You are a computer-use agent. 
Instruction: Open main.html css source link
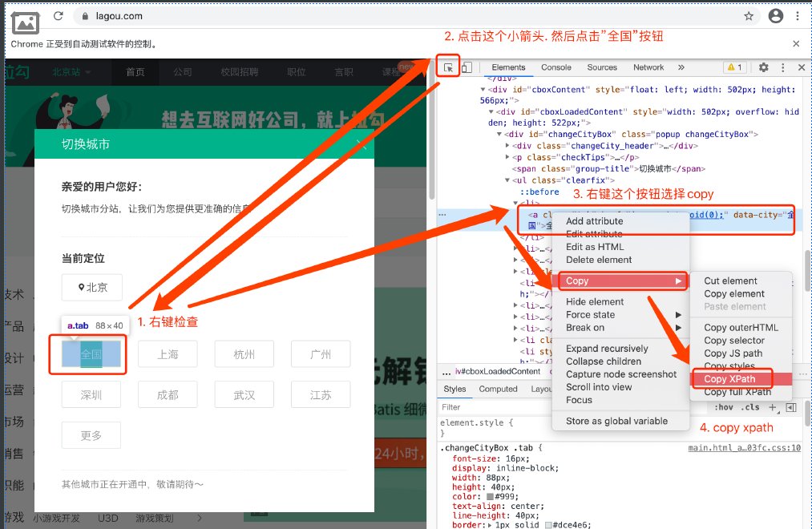click(x=744, y=448)
